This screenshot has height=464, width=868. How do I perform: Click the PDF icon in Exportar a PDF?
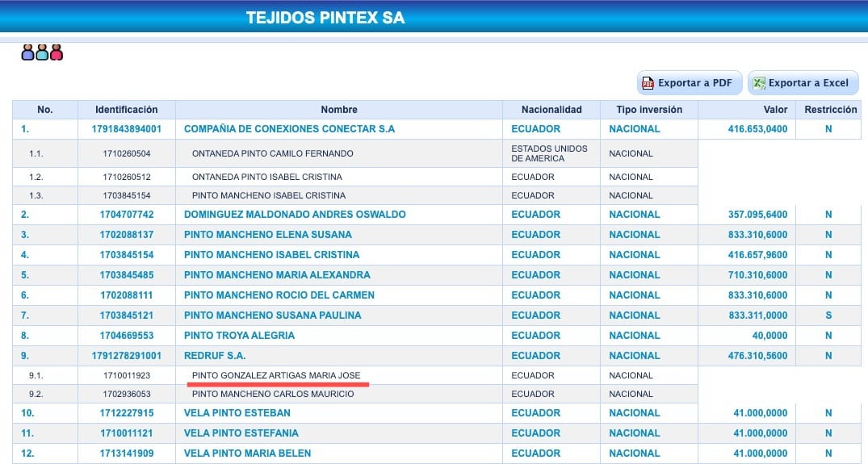click(648, 83)
